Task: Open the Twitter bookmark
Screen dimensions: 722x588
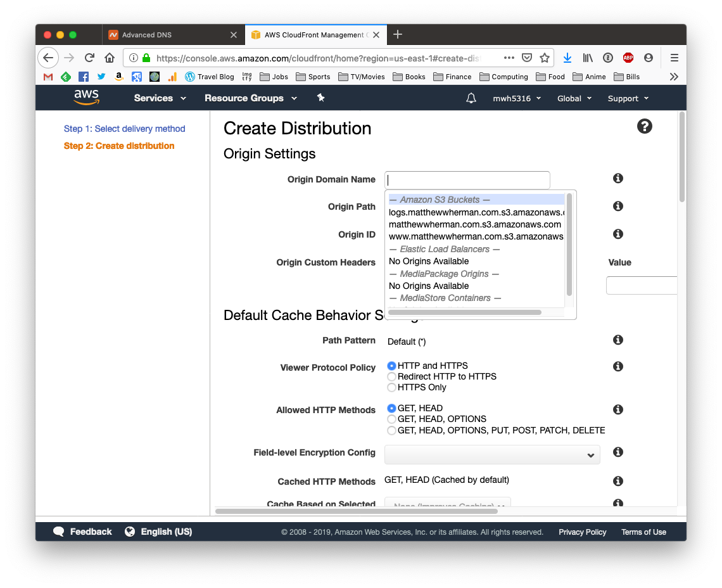Action: pos(101,77)
